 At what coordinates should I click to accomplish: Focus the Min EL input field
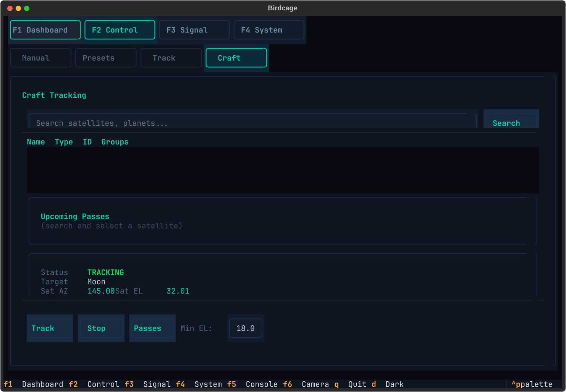(x=246, y=328)
